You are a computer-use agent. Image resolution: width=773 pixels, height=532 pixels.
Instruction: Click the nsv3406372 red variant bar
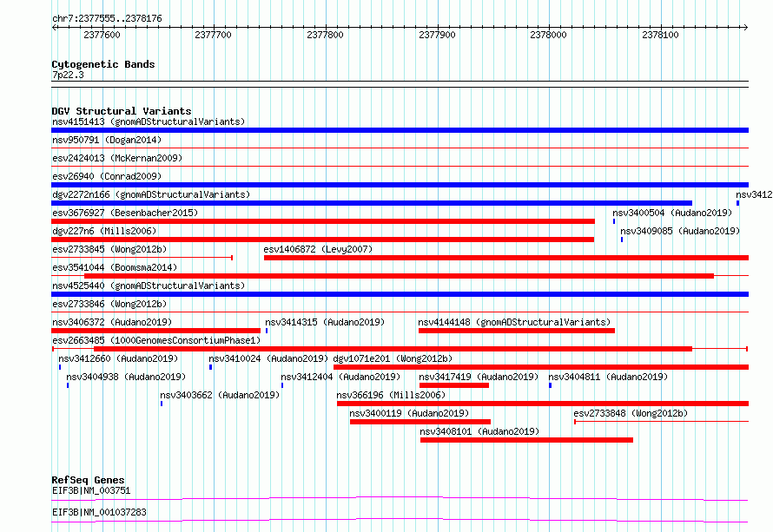click(x=155, y=331)
